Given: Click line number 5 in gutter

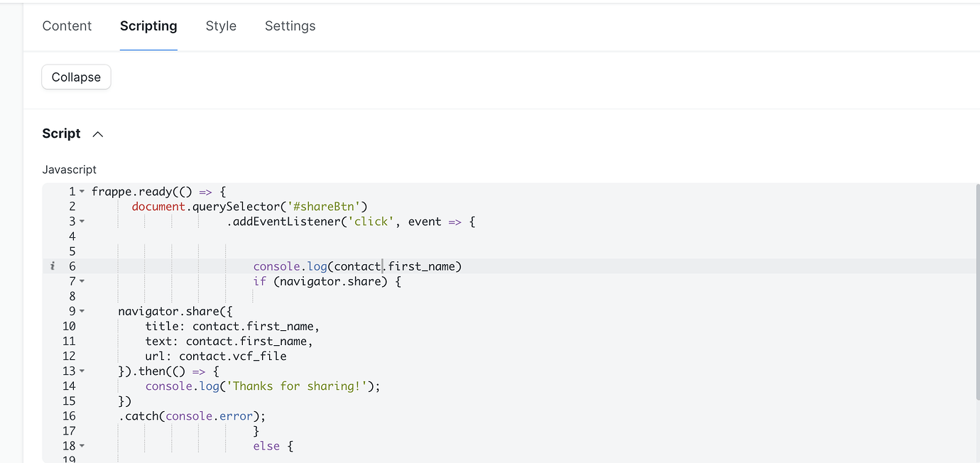Looking at the screenshot, I should [x=72, y=251].
